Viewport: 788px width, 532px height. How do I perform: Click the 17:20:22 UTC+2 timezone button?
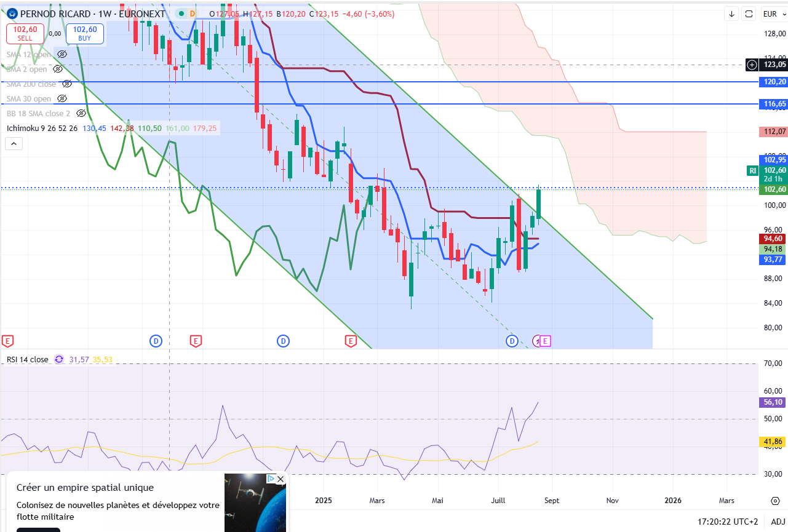point(728,522)
